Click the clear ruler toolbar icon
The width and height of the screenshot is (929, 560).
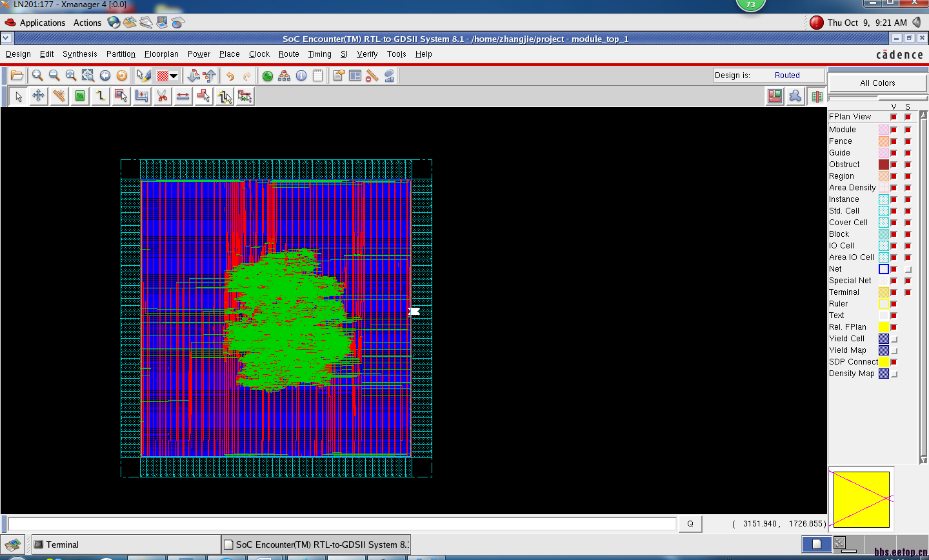click(x=372, y=76)
